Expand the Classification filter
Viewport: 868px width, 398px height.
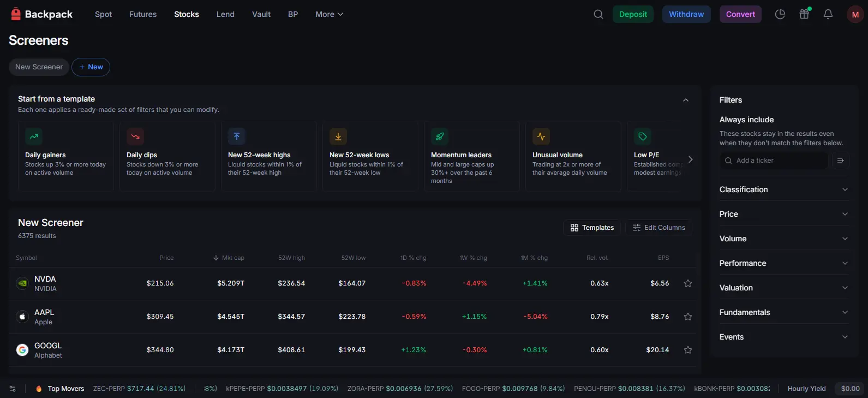click(784, 189)
